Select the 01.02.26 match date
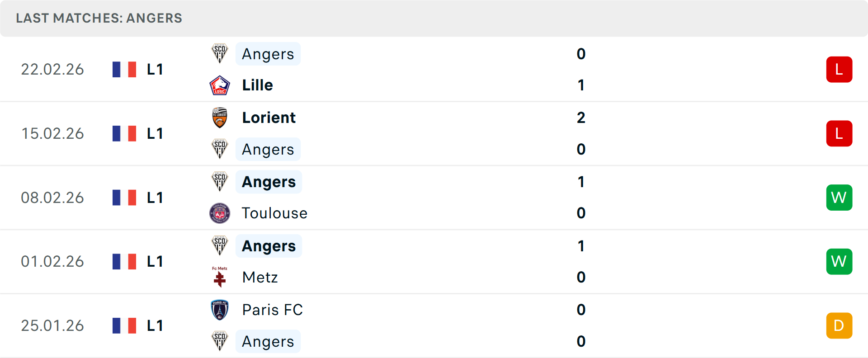Viewport: 868px width, 358px height. (x=52, y=261)
